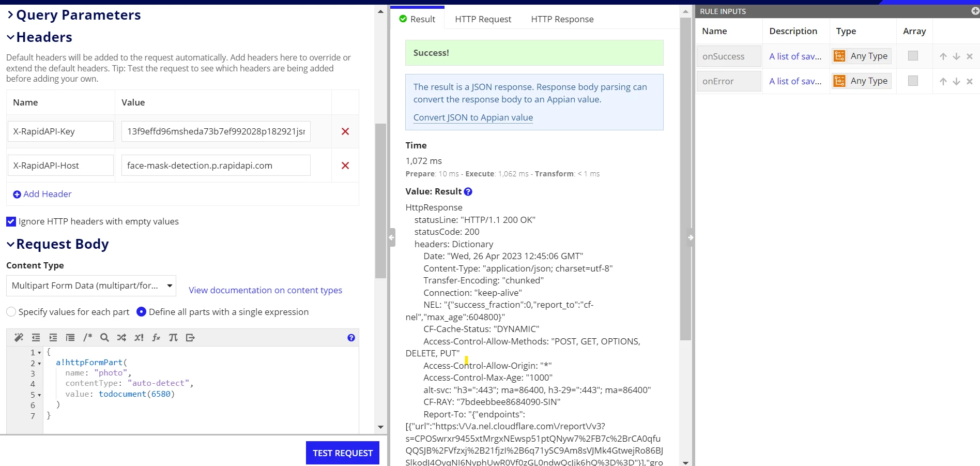Open expression editor help question mark
The width and height of the screenshot is (980, 466).
click(351, 338)
